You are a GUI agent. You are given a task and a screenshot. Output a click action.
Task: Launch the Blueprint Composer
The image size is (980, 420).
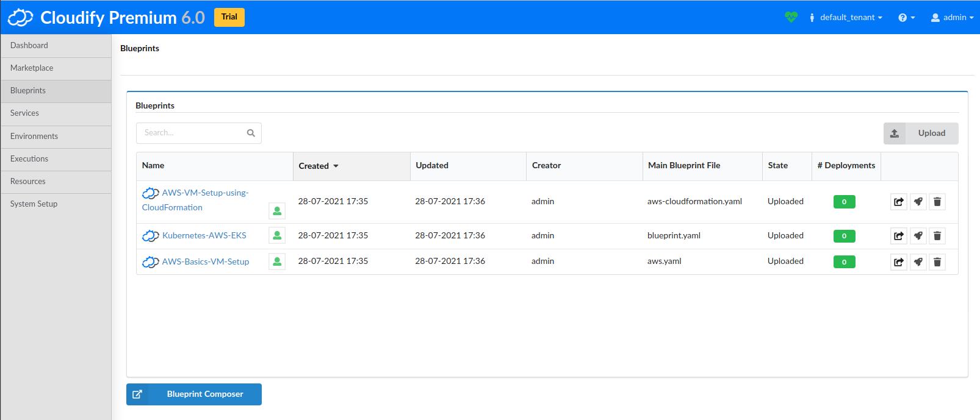point(194,394)
